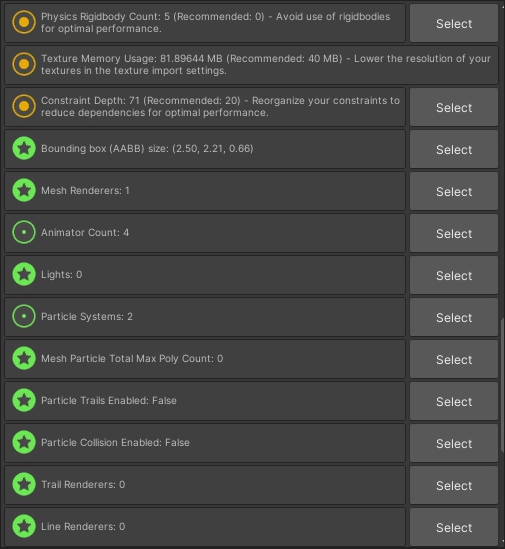Select the Animator Count objects
The width and height of the screenshot is (505, 549).
pos(454,234)
